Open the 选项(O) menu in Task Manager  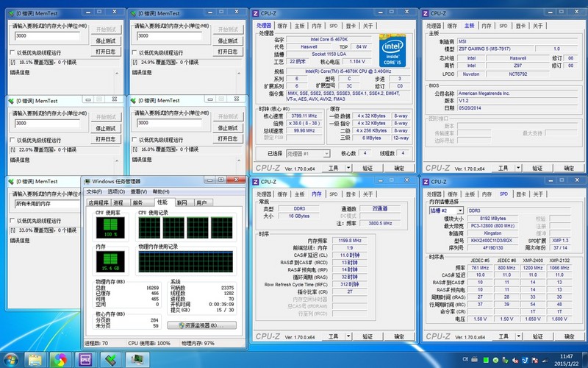(116, 192)
